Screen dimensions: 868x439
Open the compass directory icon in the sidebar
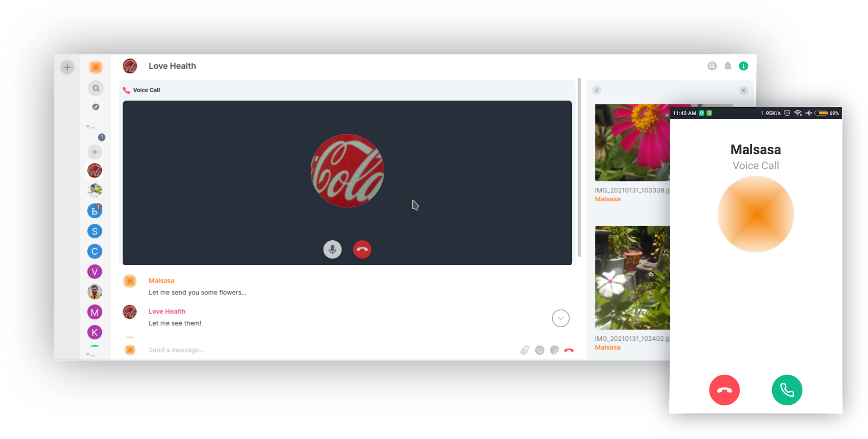96,107
